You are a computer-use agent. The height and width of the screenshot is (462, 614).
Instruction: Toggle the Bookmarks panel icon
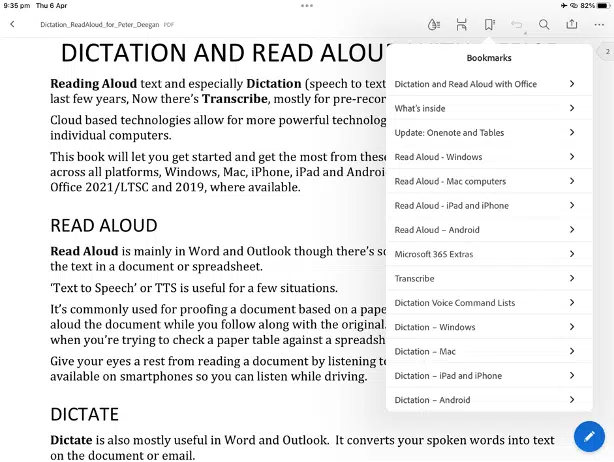click(x=489, y=25)
